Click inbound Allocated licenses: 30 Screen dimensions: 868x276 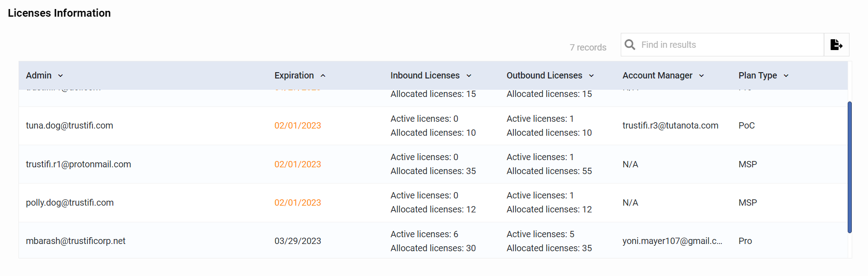433,248
